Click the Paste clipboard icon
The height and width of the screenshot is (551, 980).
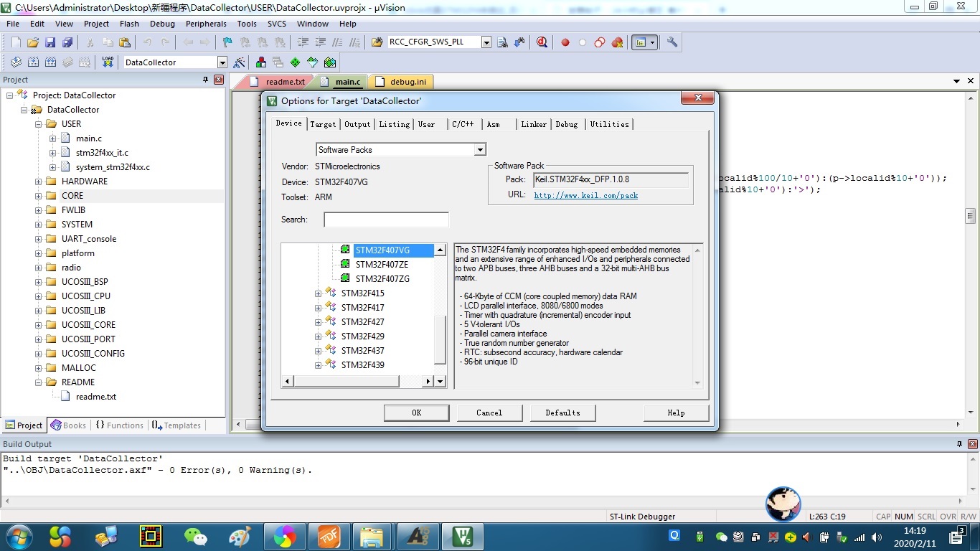[x=125, y=42]
